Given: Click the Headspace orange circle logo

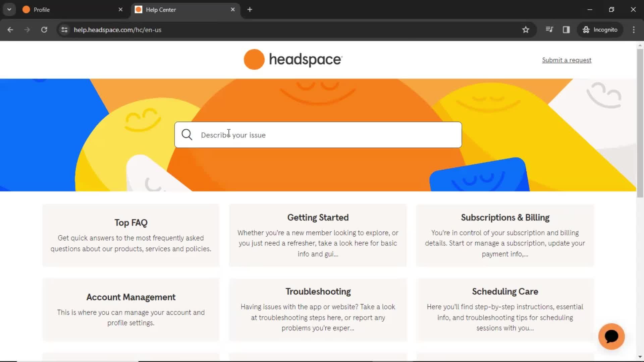Looking at the screenshot, I should [254, 59].
